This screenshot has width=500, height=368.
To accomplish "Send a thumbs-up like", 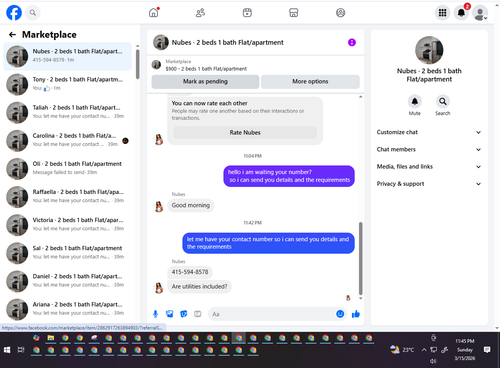I will tap(356, 314).
